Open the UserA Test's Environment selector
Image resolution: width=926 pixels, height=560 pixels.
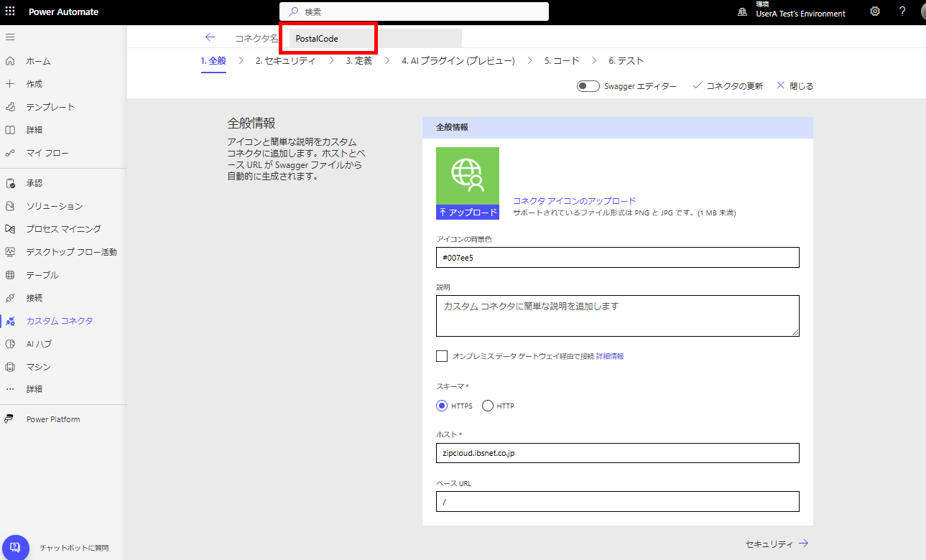pos(800,12)
